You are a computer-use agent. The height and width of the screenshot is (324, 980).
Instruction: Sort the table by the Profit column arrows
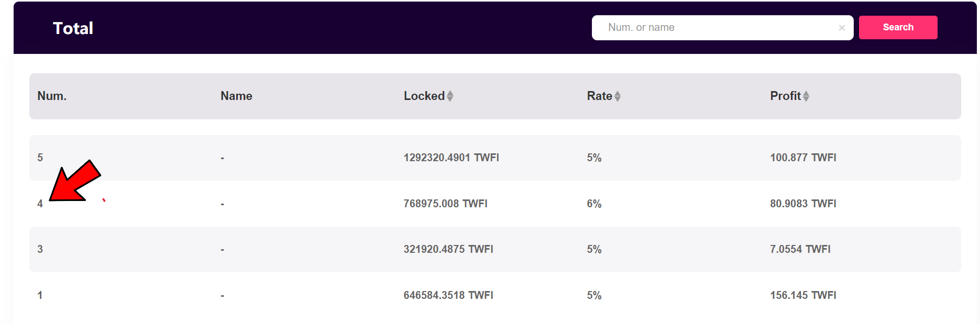click(806, 96)
